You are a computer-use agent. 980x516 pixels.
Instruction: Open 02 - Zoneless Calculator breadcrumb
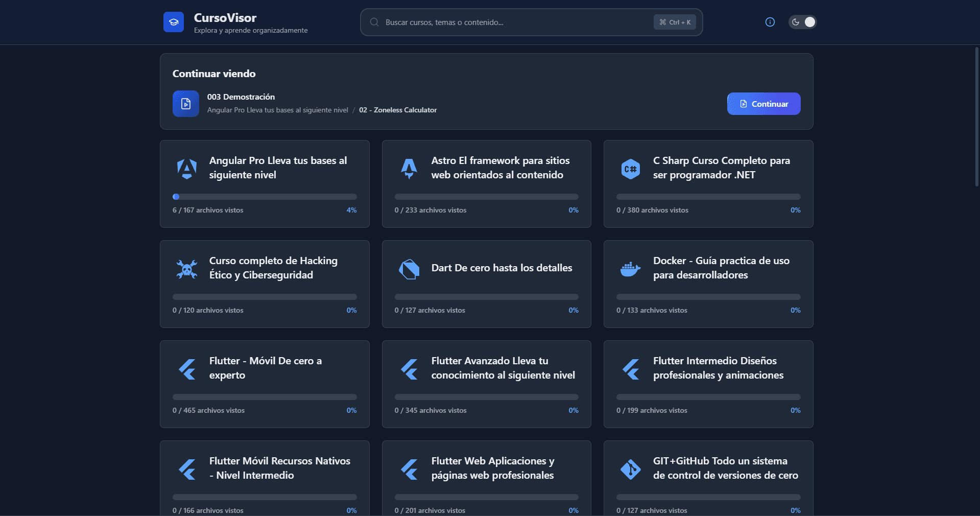(x=398, y=110)
